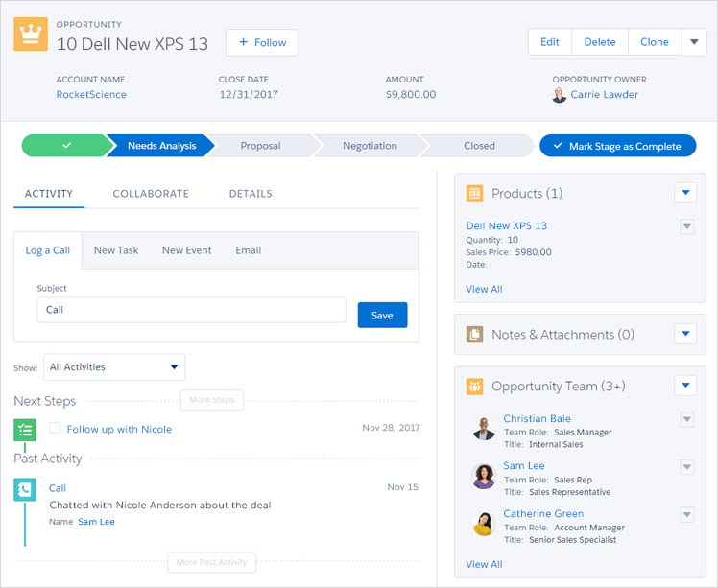Viewport: 718px width, 588px height.
Task: Click the orange crown Opportunity icon
Action: [31, 35]
